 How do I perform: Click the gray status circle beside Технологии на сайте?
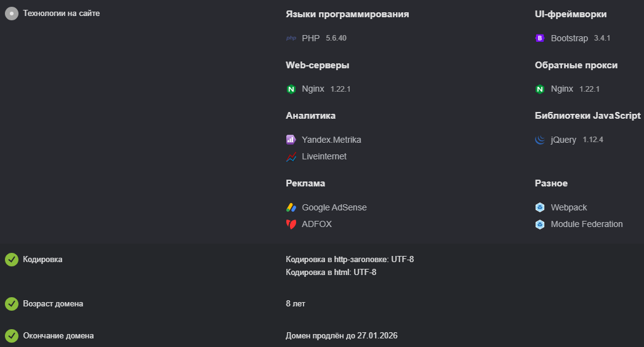pyautogui.click(x=12, y=14)
